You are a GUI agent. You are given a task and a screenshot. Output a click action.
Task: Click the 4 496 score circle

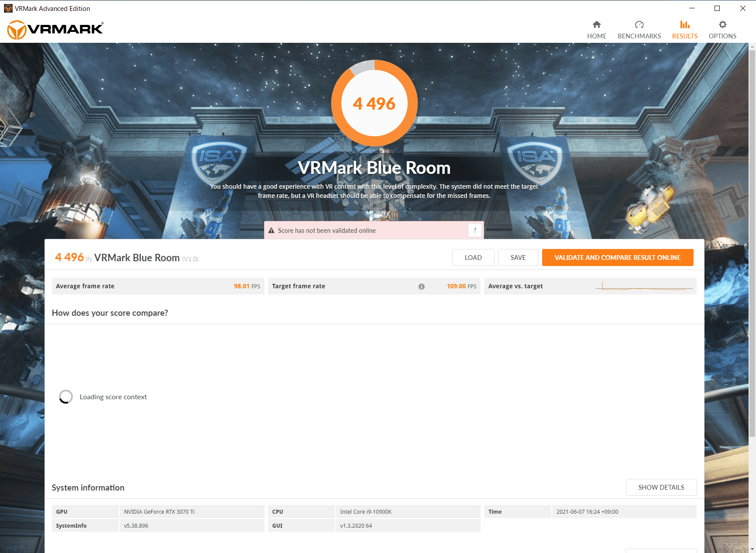coord(375,104)
